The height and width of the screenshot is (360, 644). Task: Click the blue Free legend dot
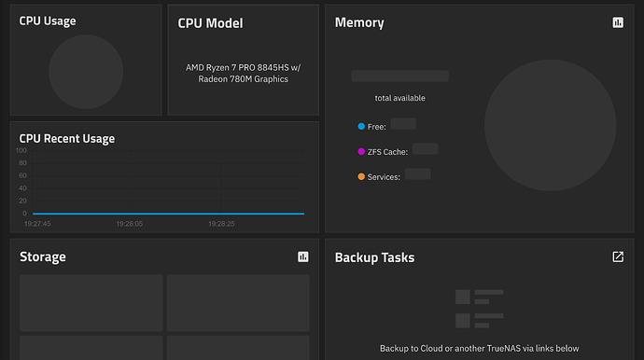(361, 127)
